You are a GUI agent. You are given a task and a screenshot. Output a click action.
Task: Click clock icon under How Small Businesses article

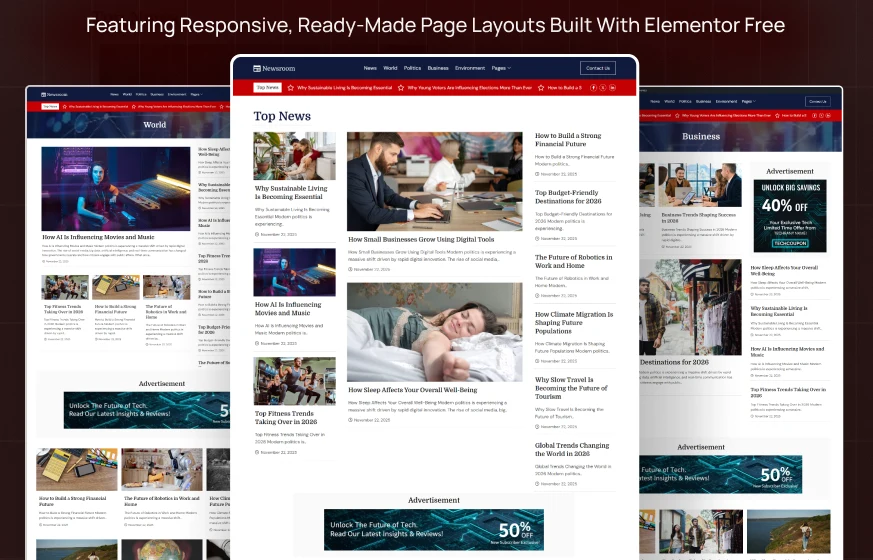[350, 269]
